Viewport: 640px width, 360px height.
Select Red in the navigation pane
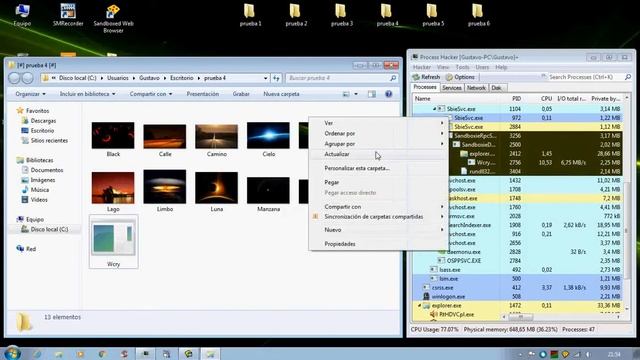pos(26,249)
